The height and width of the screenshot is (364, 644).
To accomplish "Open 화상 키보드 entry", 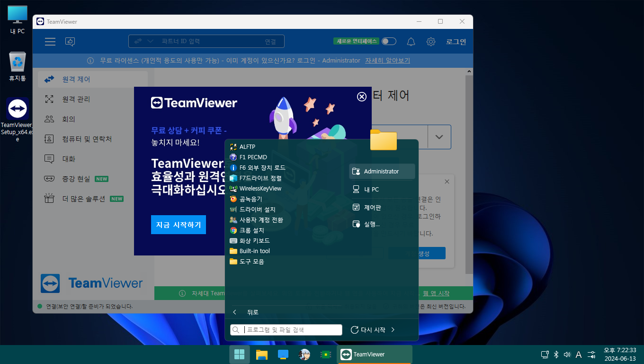I will [x=250, y=241].
